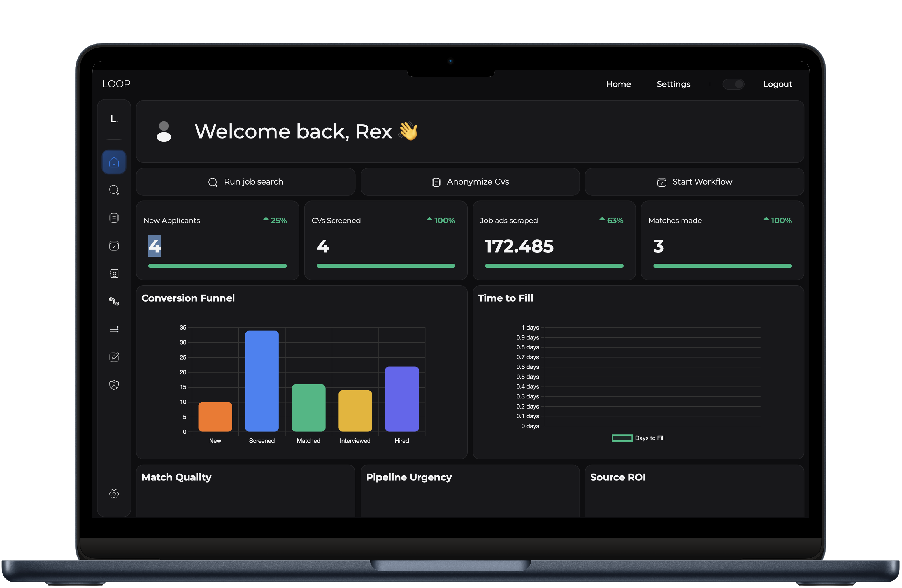Open the contacts address book icon
Image resolution: width=902 pixels, height=588 pixels.
pos(114,274)
